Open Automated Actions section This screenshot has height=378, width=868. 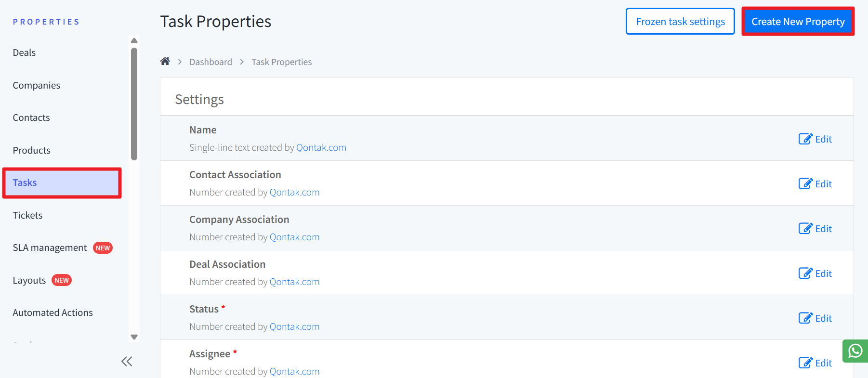pyautogui.click(x=53, y=313)
